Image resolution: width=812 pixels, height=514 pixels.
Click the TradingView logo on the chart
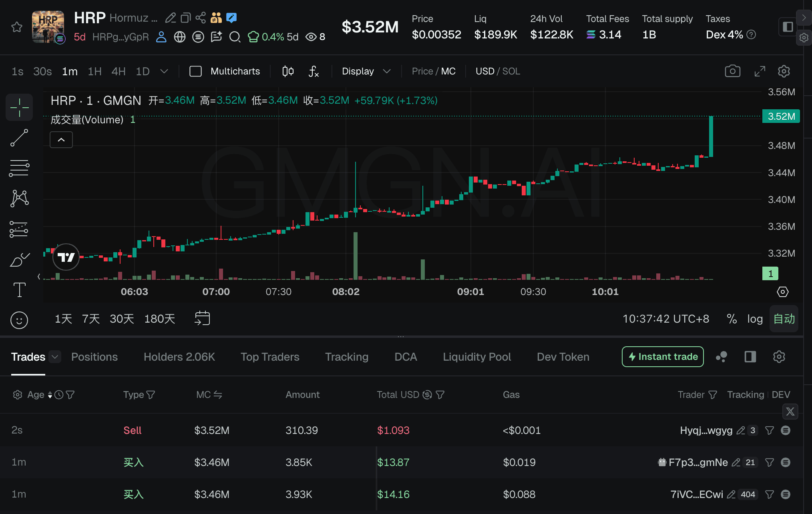click(x=66, y=257)
